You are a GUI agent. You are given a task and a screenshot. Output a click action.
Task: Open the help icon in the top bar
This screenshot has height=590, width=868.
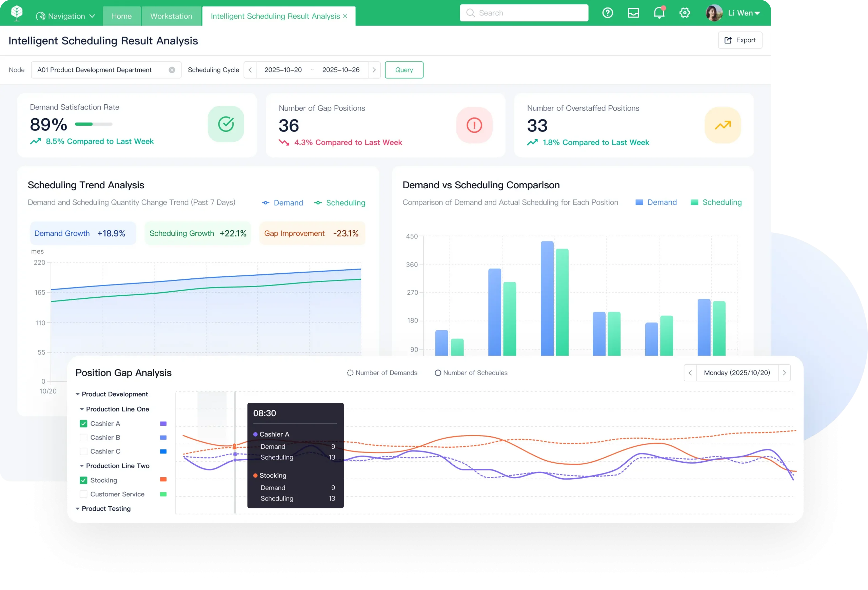[x=608, y=12]
